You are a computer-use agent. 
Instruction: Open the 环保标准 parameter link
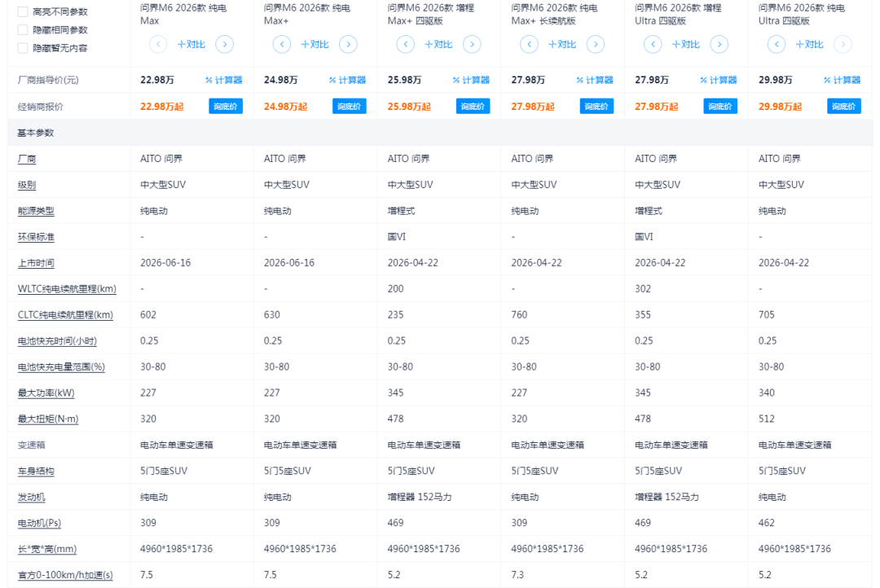tap(36, 237)
